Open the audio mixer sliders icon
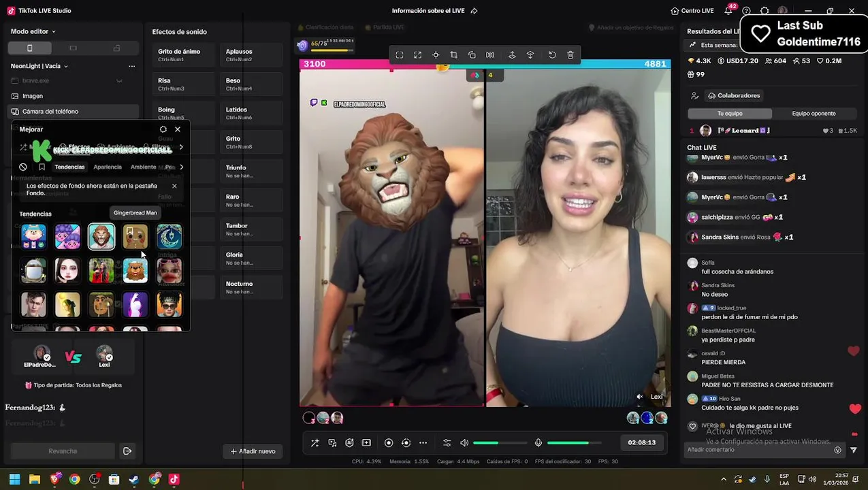This screenshot has width=868, height=490. [447, 443]
